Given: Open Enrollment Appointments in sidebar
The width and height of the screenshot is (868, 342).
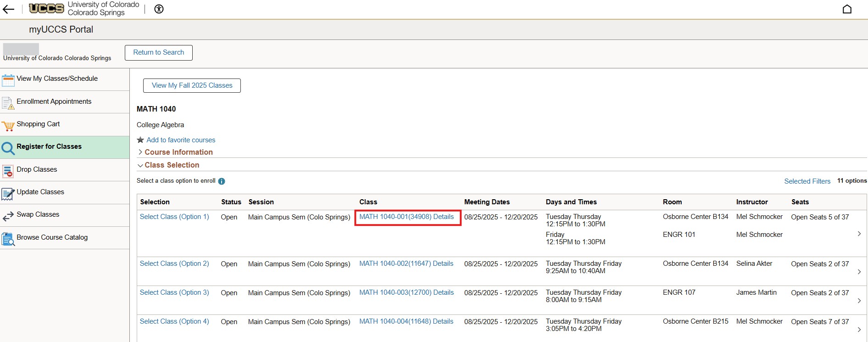Looking at the screenshot, I should click(x=54, y=101).
